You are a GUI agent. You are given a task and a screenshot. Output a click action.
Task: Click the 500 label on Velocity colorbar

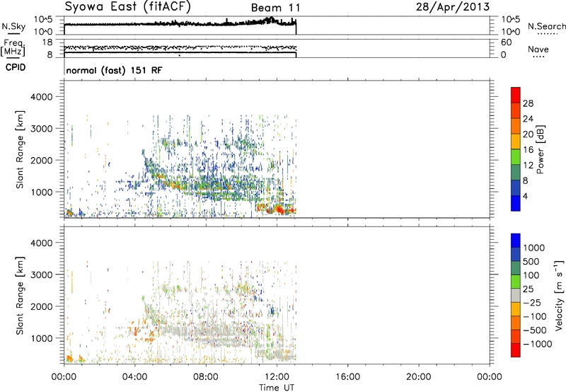(533, 262)
